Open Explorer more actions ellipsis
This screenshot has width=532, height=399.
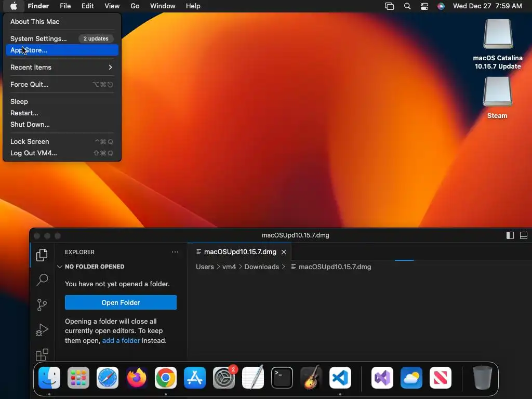point(175,252)
